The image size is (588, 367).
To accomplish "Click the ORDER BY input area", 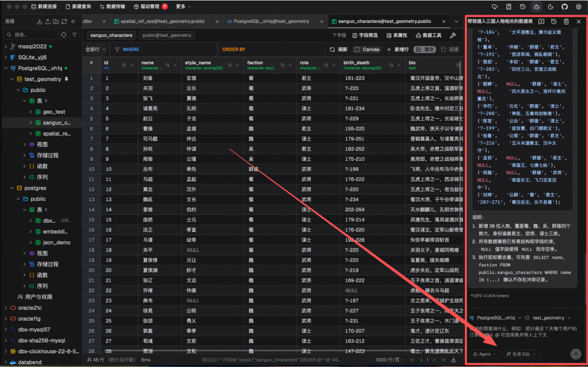I will pos(272,50).
